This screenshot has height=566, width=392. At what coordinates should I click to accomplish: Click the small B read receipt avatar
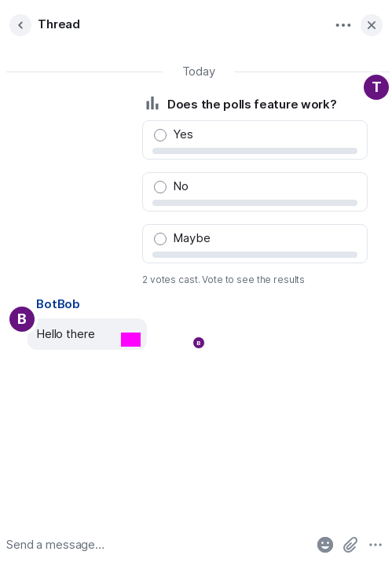tap(199, 343)
